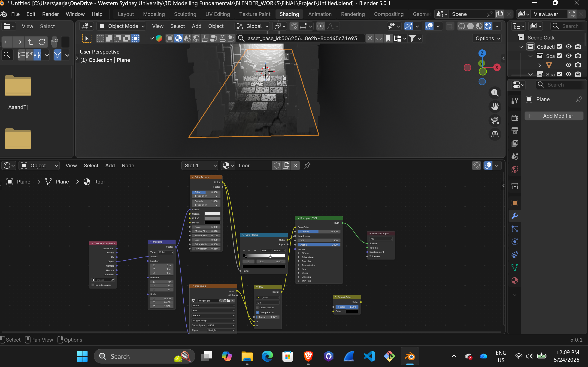Open the Render menu
This screenshot has height=367, width=588.
(x=50, y=14)
